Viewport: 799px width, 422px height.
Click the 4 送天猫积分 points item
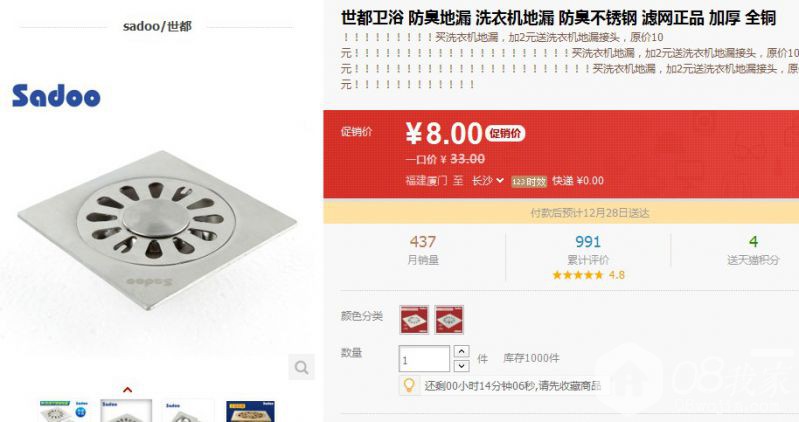pos(753,250)
